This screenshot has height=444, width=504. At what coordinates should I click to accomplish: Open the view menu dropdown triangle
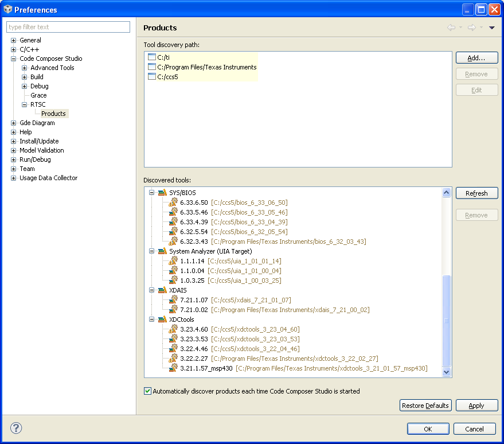tap(492, 28)
